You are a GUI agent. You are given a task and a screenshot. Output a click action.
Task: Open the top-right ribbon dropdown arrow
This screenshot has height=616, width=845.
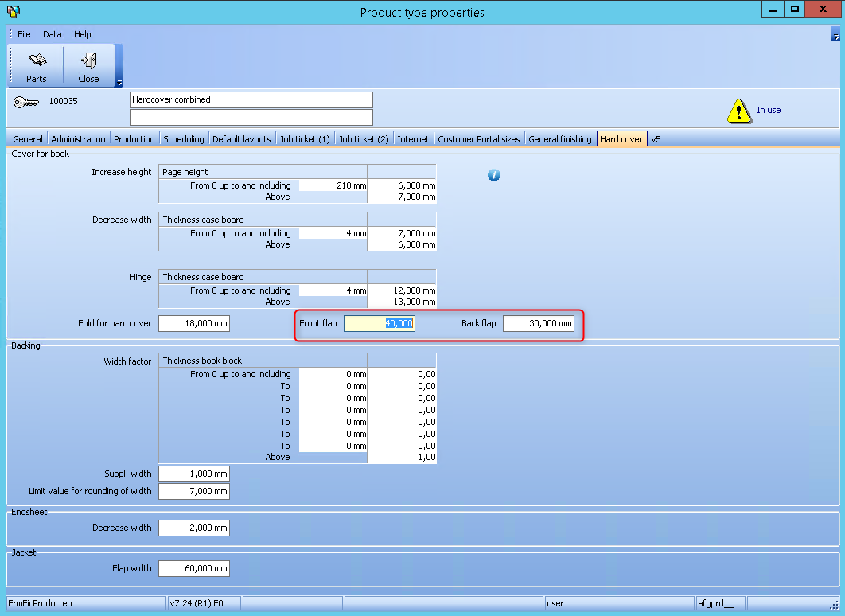835,37
